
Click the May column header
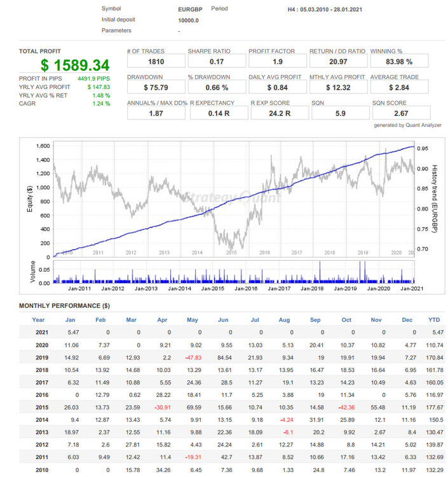(x=193, y=320)
